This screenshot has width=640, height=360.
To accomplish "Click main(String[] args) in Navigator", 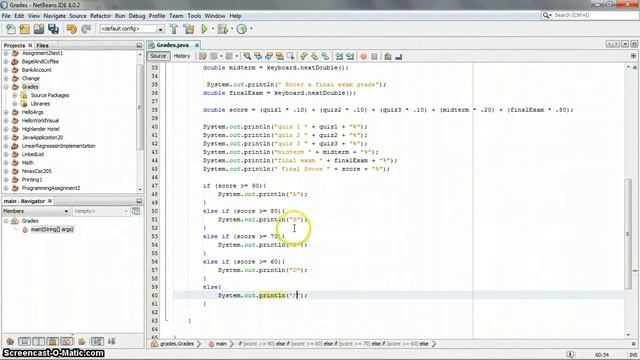I will 52,229.
